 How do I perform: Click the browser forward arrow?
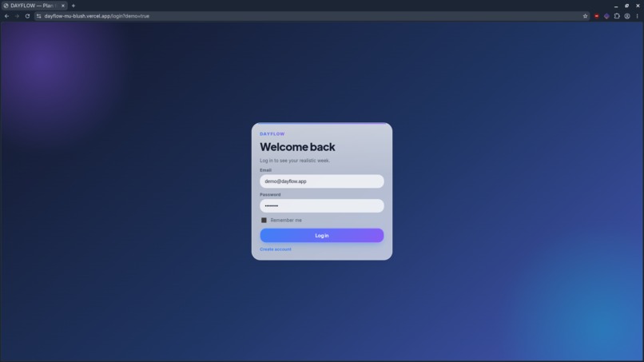tap(17, 16)
